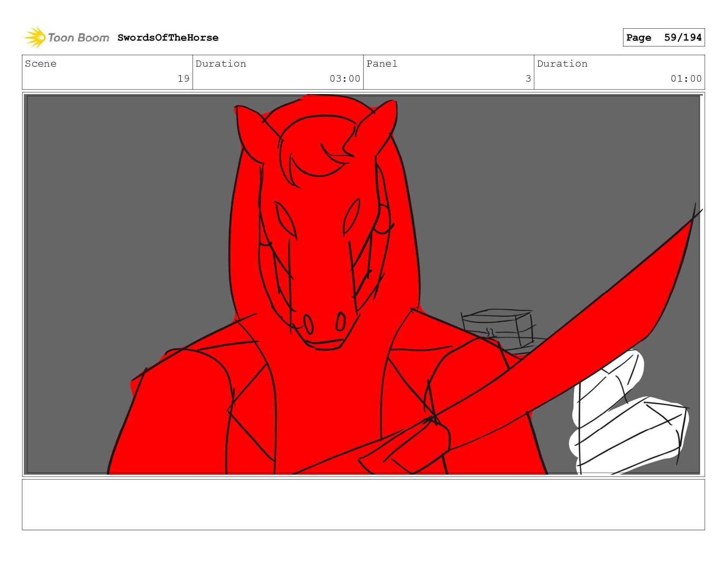Screen dimensions: 728x563
Task: Select the panel number 3 value
Action: tap(528, 79)
